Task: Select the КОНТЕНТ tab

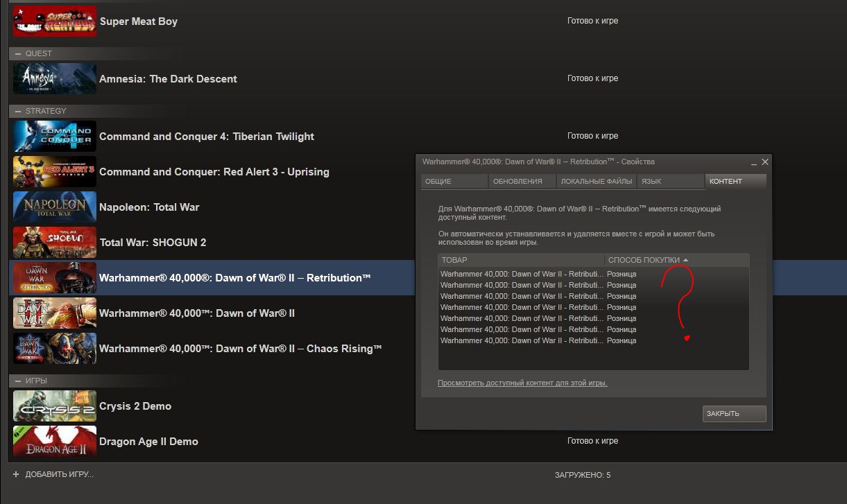Action: [736, 181]
